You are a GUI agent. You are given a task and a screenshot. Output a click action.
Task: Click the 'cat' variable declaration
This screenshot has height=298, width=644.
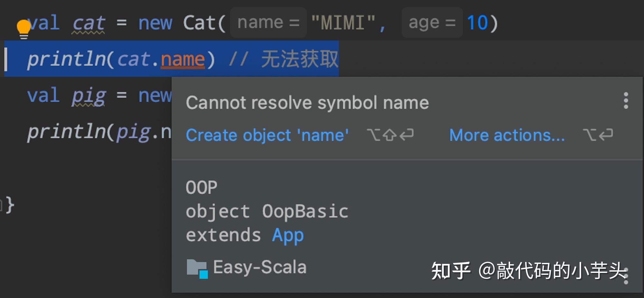(x=89, y=23)
